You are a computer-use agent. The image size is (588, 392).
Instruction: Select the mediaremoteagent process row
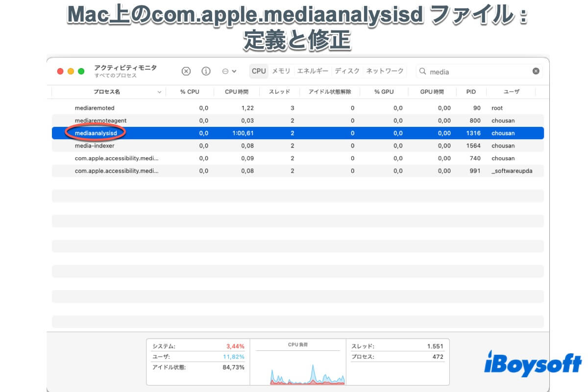[298, 121]
